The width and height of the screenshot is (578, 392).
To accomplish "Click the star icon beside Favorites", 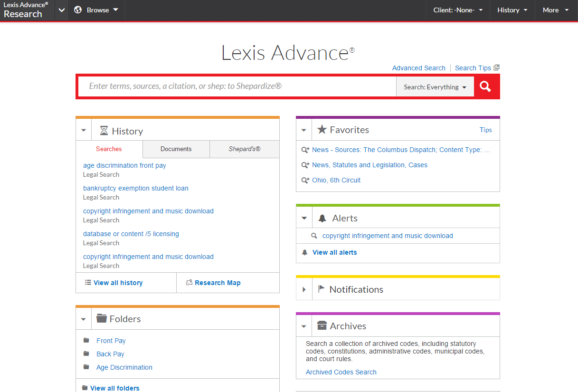I will 322,129.
